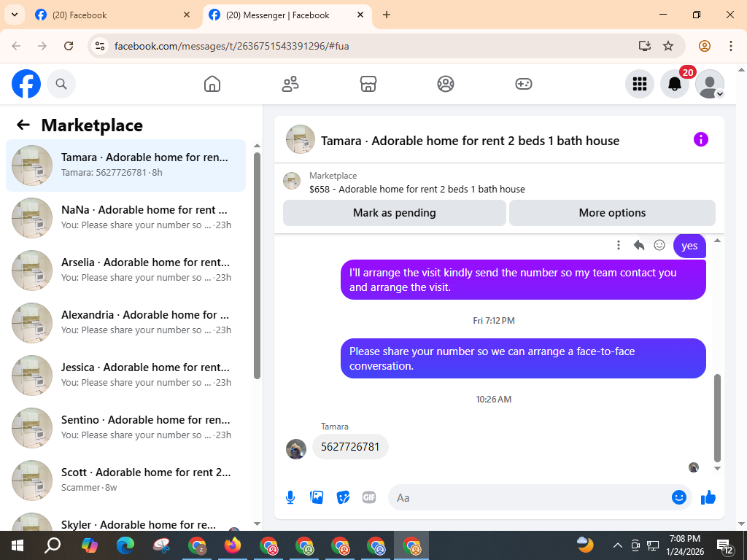This screenshot has width=747, height=560.
Task: Choose a sticker
Action: pyautogui.click(x=343, y=497)
